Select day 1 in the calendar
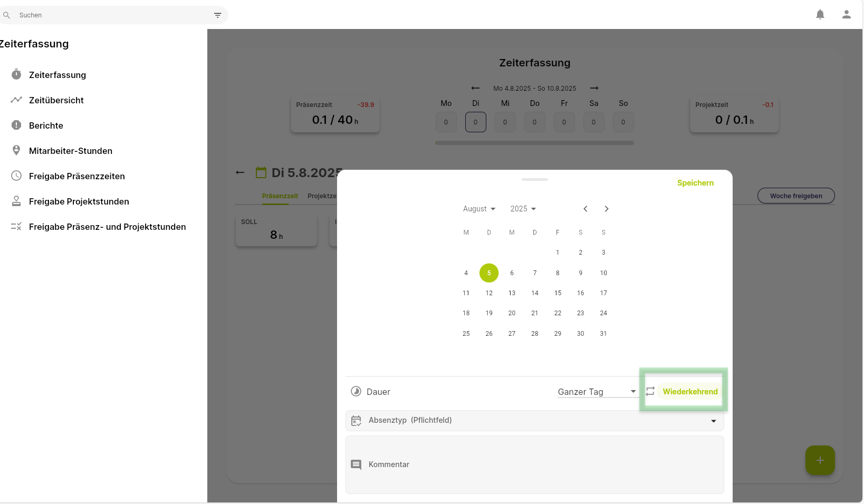This screenshot has width=864, height=504. [558, 253]
